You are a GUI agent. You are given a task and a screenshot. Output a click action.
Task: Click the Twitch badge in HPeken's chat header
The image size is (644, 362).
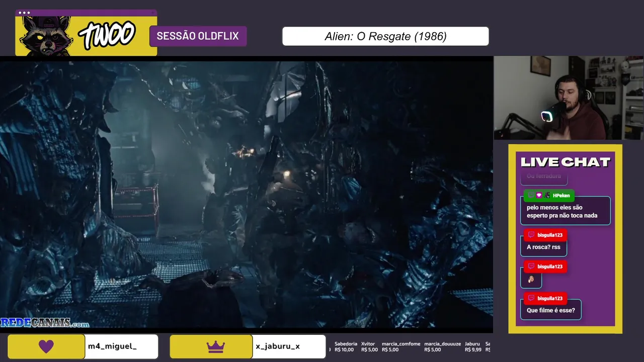pos(531,195)
